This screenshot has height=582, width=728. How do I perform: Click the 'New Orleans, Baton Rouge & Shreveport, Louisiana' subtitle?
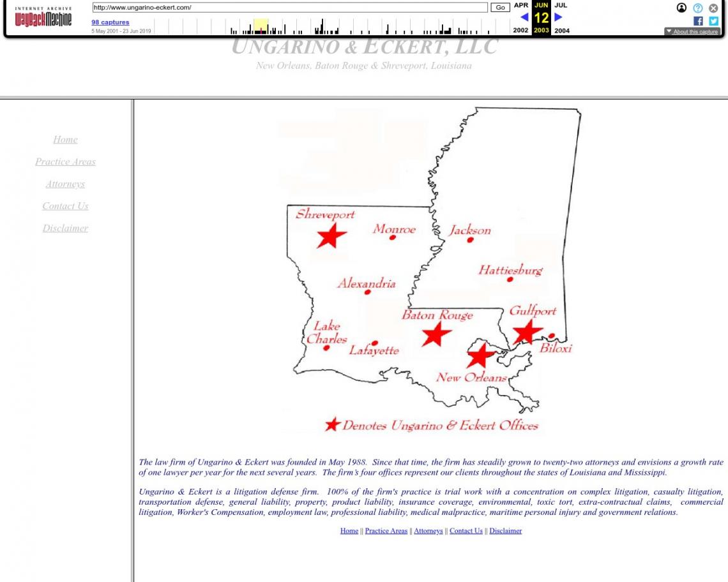364,66
